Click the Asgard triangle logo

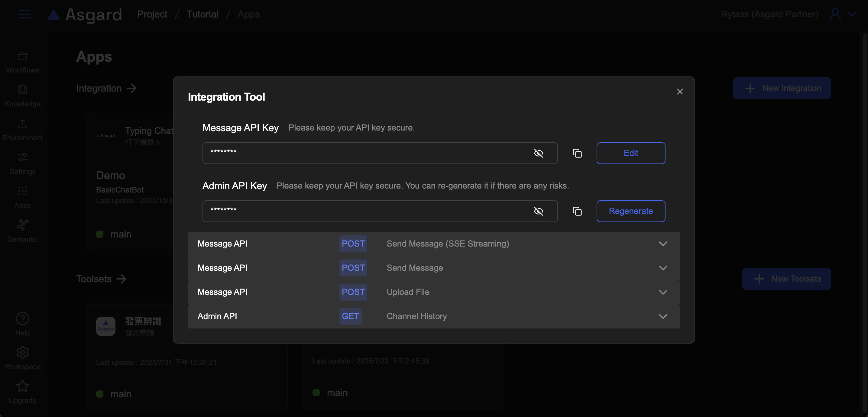(53, 15)
